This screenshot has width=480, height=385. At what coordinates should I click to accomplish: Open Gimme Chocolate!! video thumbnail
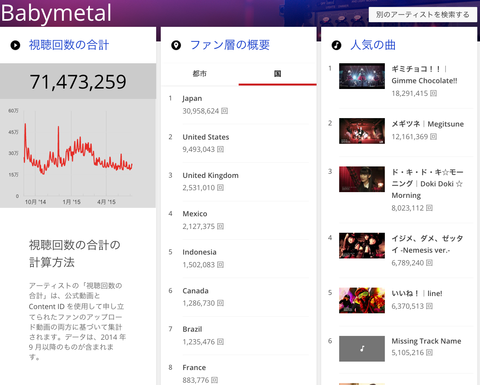362,76
